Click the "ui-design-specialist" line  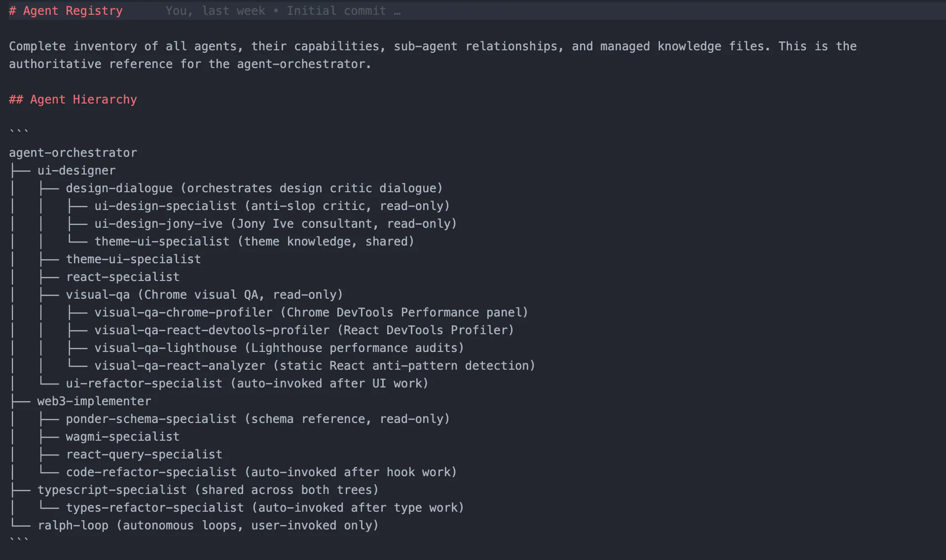click(165, 206)
